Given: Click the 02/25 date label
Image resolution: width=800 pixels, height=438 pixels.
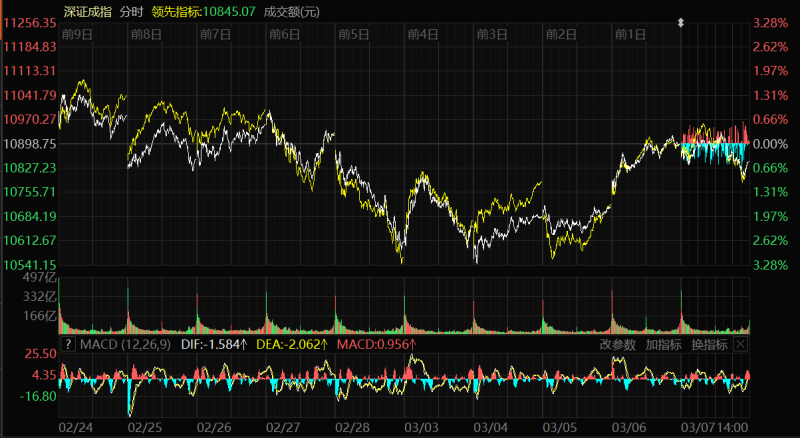Looking at the screenshot, I should point(145,427).
